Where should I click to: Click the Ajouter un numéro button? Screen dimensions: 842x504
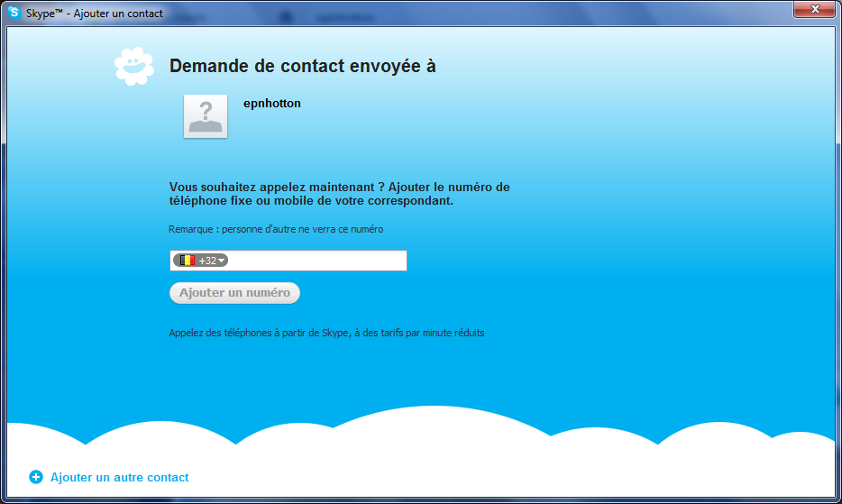coord(234,293)
